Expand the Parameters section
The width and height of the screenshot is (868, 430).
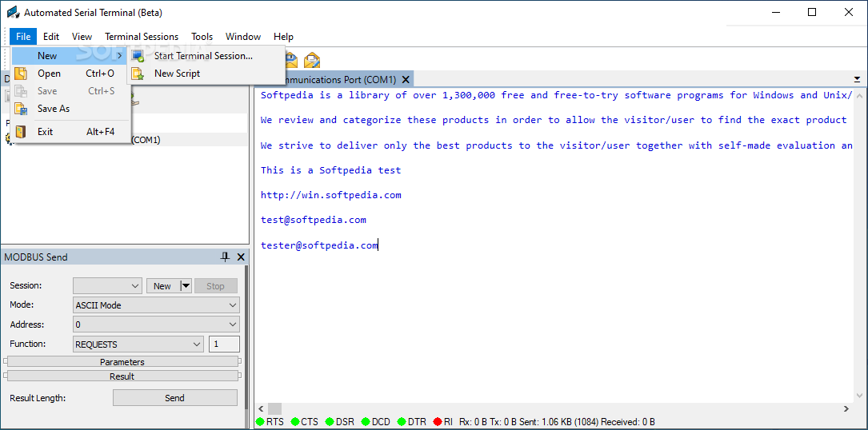coord(122,362)
